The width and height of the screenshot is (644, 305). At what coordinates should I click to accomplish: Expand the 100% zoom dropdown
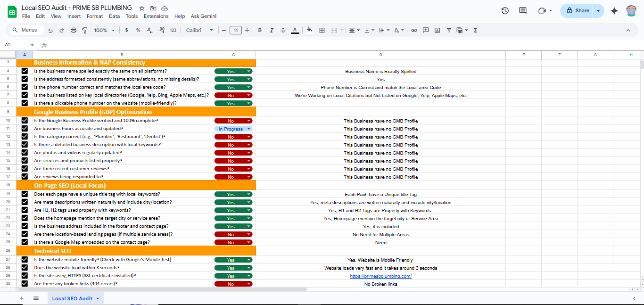pyautogui.click(x=104, y=30)
